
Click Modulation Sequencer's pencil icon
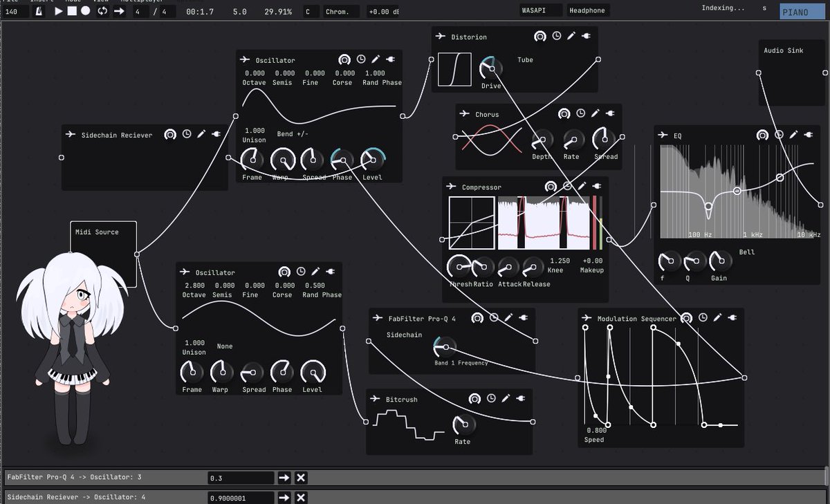click(718, 318)
